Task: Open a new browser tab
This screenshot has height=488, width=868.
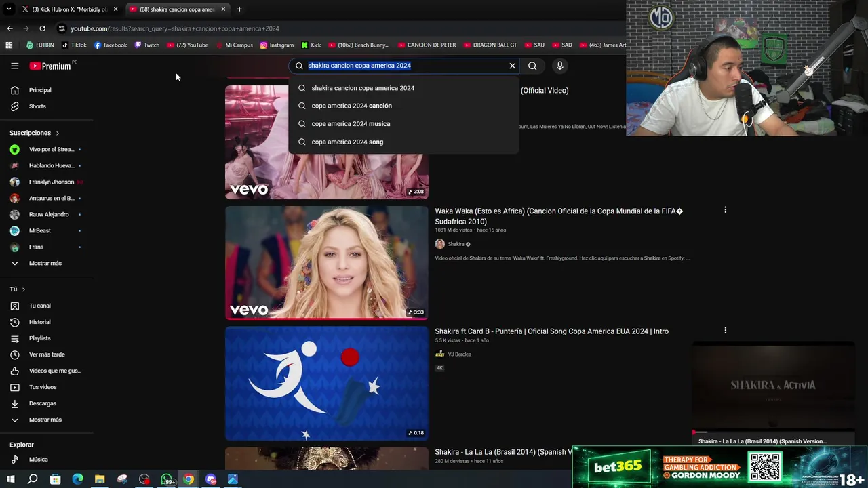Action: (239, 9)
